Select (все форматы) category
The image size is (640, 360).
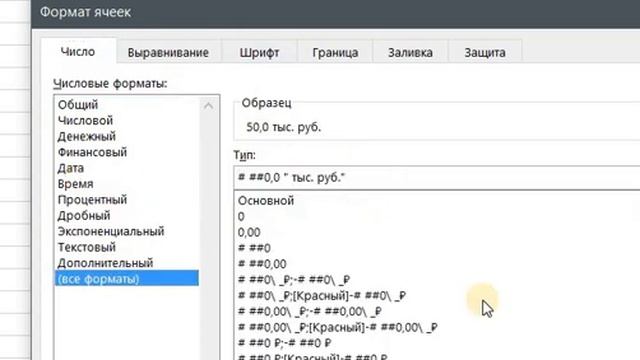pos(127,278)
